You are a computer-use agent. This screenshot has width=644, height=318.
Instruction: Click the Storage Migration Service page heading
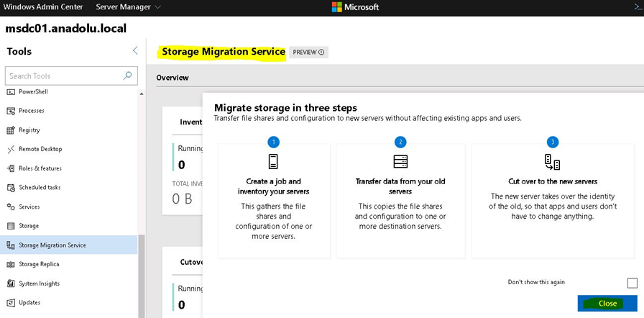[x=224, y=52]
